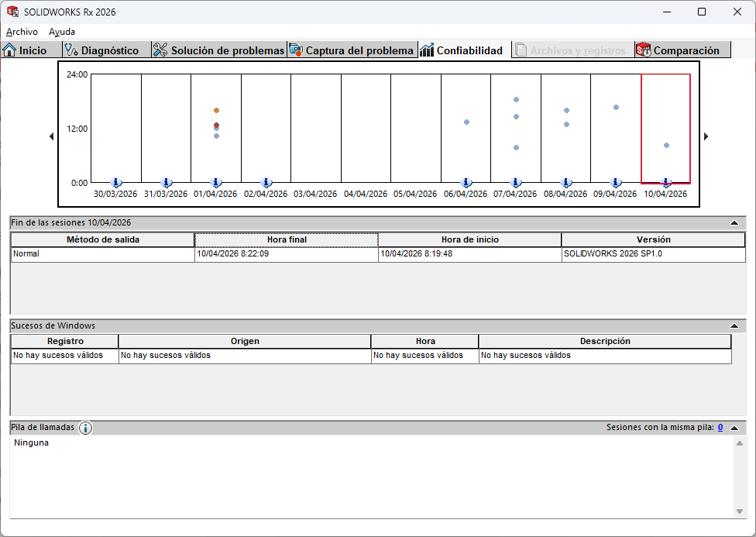
Task: Click the Hora column header
Action: point(425,341)
